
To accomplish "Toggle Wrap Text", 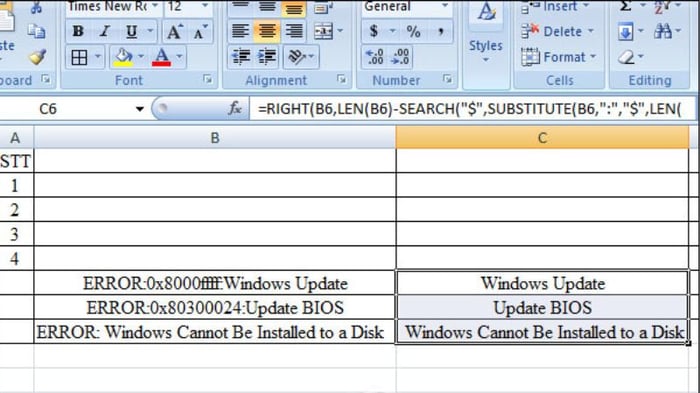I will coord(322,7).
